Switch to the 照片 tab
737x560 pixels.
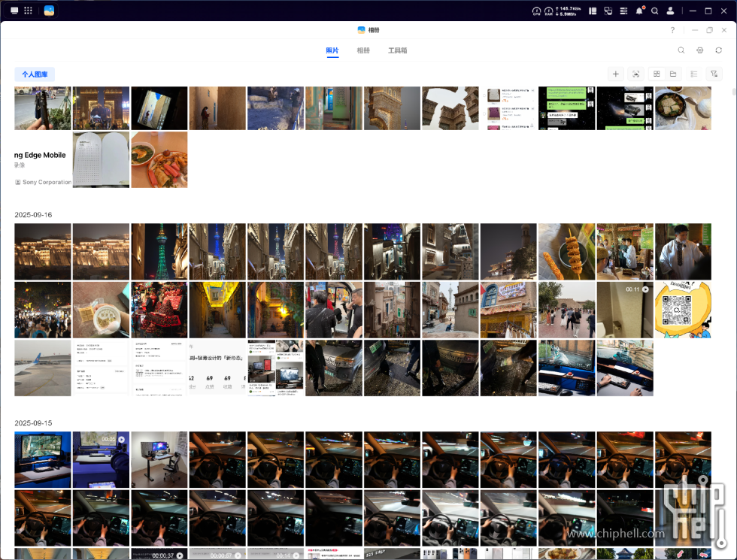[332, 50]
